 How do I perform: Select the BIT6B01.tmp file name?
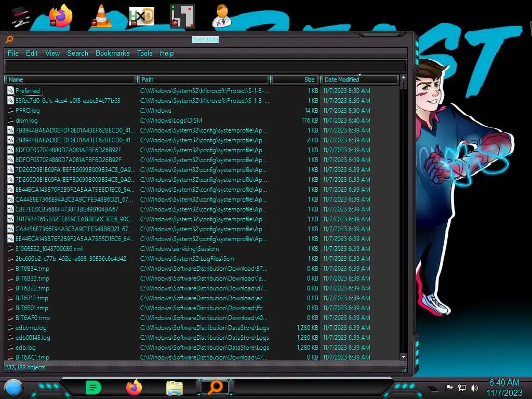coord(32,308)
